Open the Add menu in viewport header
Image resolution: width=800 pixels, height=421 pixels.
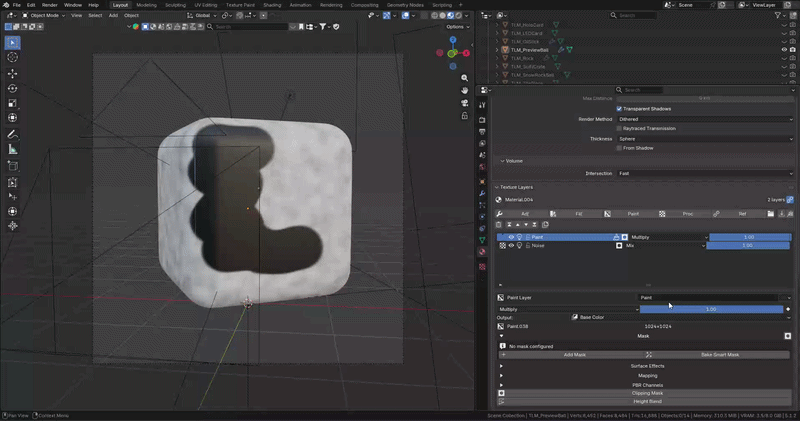click(113, 15)
